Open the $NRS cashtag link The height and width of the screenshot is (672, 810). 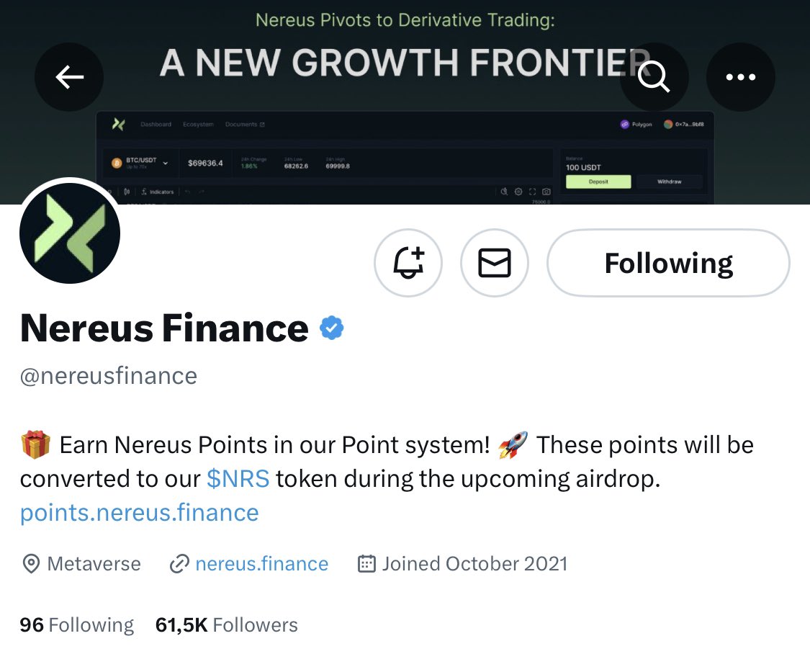click(x=238, y=479)
